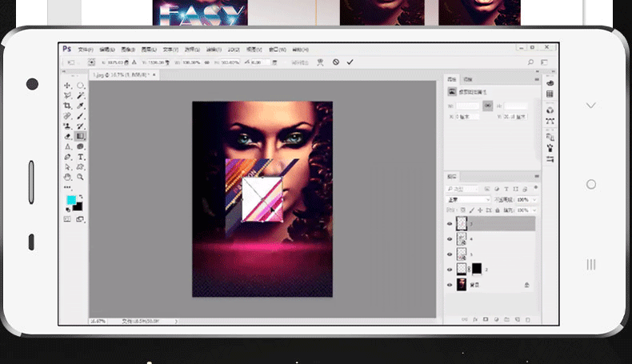The width and height of the screenshot is (632, 364).
Task: Pick the Magic Wand tool
Action: pyautogui.click(x=81, y=95)
